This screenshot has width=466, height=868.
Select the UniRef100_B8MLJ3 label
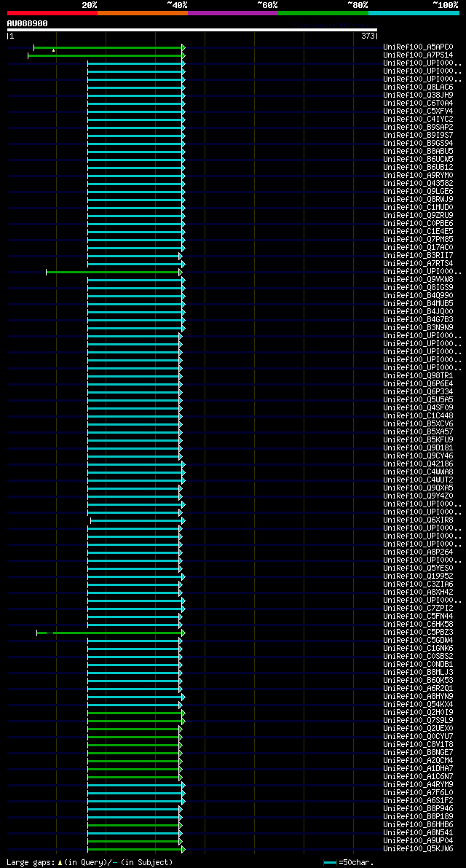[418, 673]
